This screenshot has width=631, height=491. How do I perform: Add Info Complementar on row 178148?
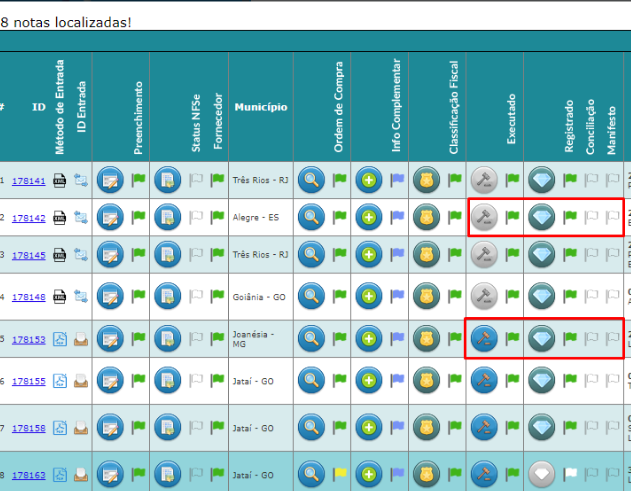pos(370,296)
